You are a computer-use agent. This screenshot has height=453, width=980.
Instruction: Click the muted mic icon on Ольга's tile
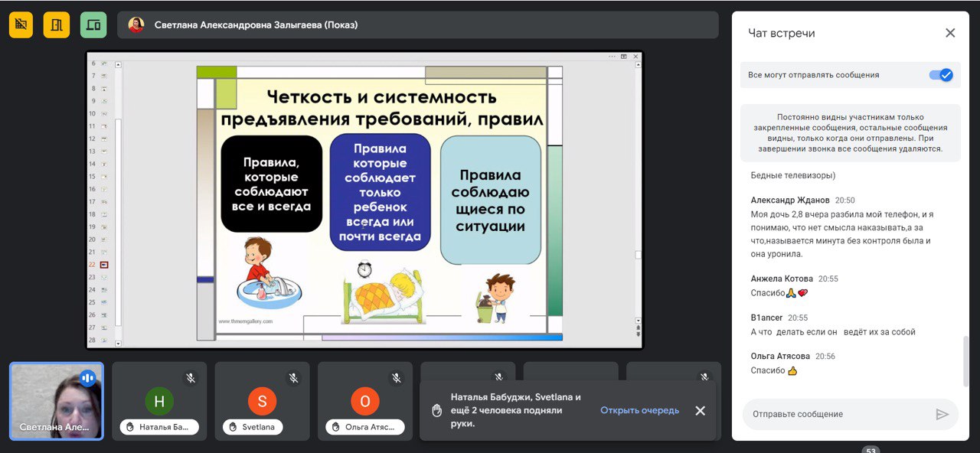[x=396, y=378]
